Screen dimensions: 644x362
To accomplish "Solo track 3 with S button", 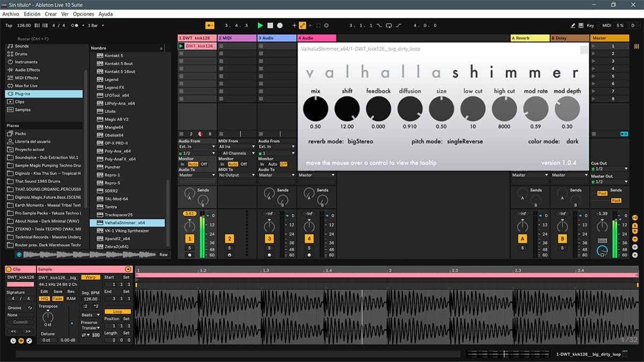I will (x=269, y=248).
